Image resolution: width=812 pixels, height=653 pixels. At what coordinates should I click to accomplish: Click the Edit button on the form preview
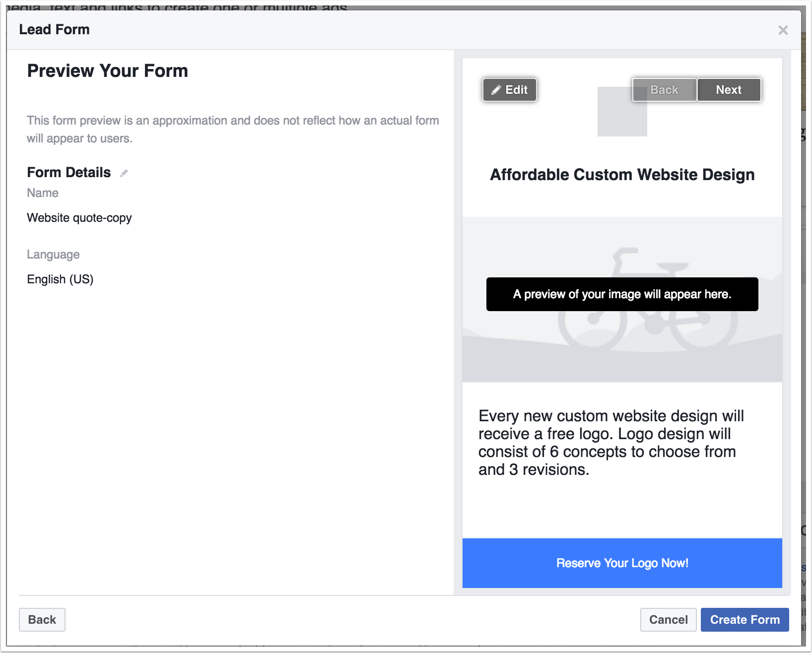(x=509, y=90)
